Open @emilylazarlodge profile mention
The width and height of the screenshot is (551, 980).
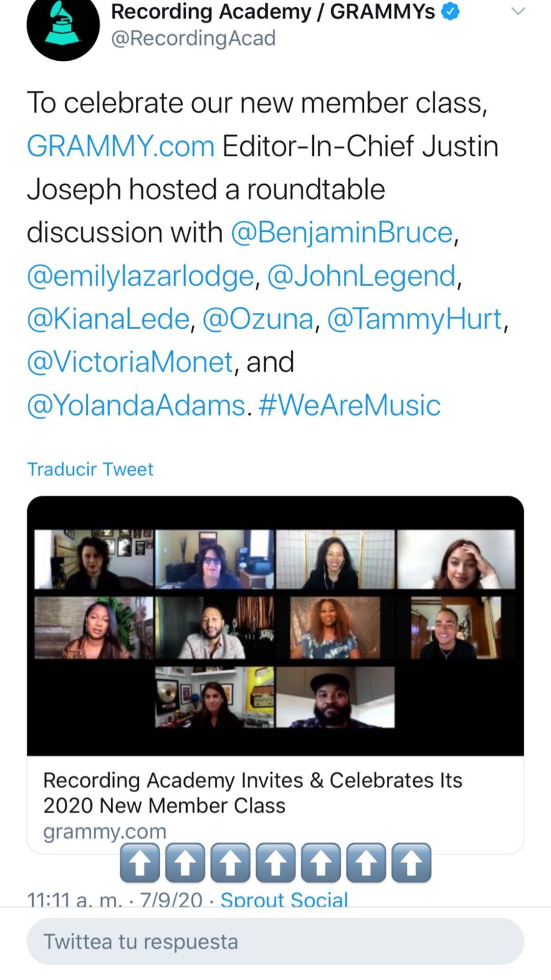click(140, 276)
